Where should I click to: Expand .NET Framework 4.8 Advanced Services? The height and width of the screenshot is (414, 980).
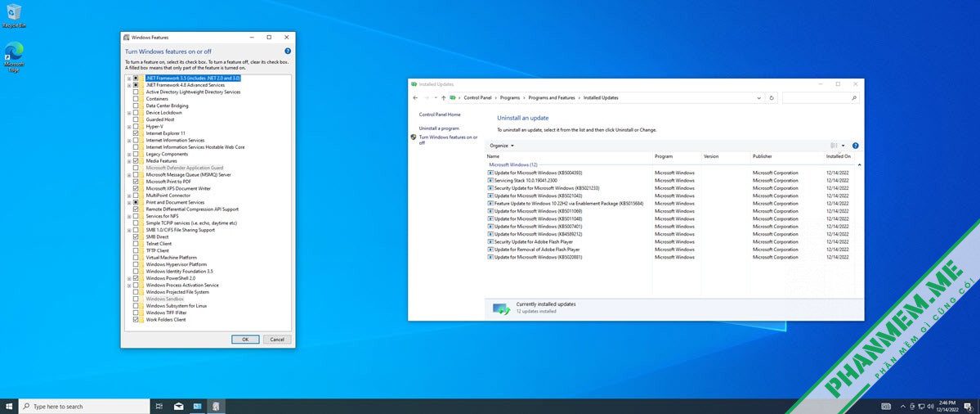[x=129, y=85]
